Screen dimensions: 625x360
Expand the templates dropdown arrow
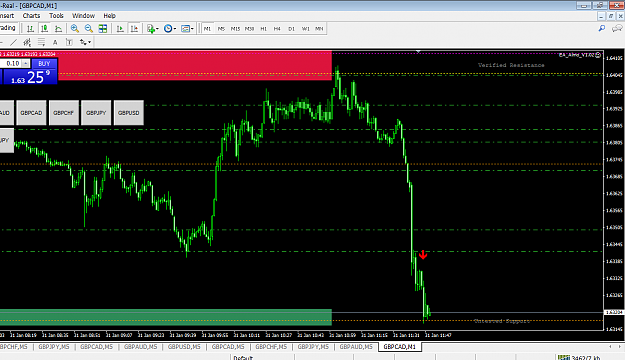(192, 29)
